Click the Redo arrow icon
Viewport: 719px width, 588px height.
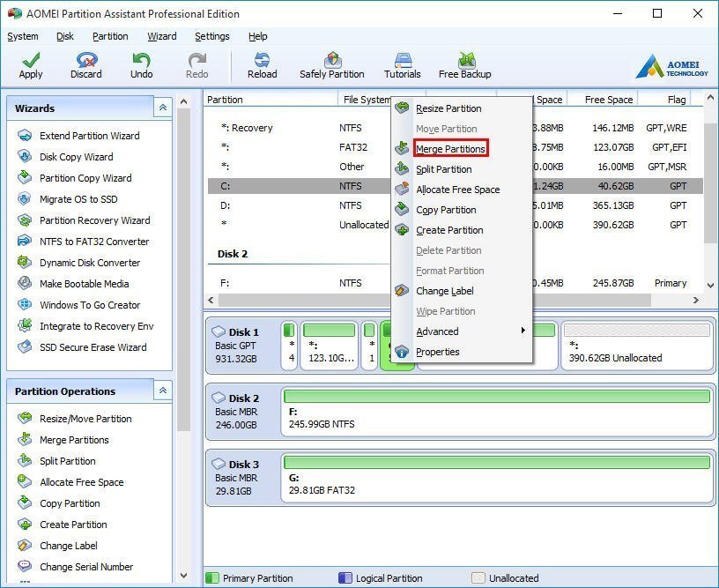[x=197, y=65]
